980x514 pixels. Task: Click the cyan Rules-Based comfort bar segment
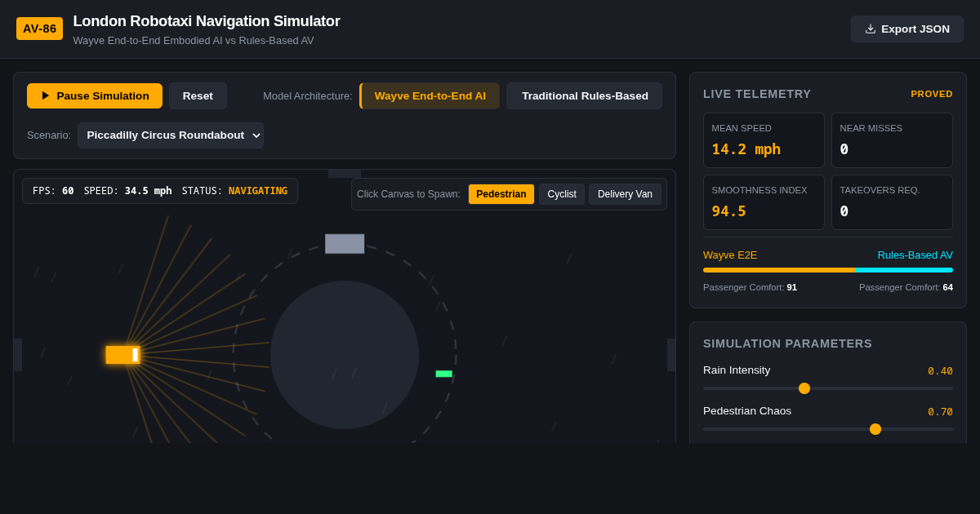pyautogui.click(x=904, y=270)
